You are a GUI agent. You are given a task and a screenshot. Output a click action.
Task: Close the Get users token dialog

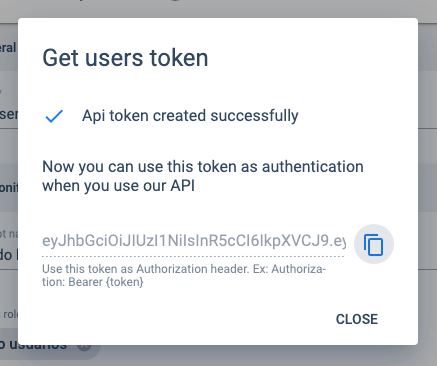(x=357, y=319)
